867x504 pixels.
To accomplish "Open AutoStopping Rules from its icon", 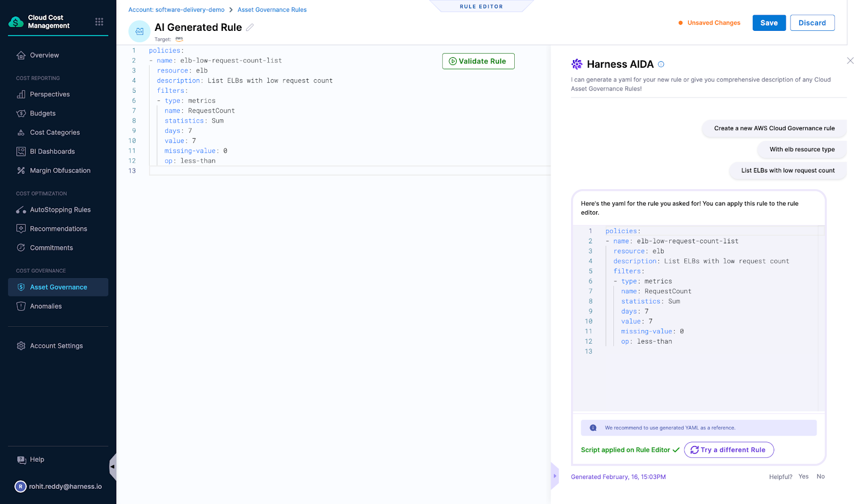I will (21, 210).
